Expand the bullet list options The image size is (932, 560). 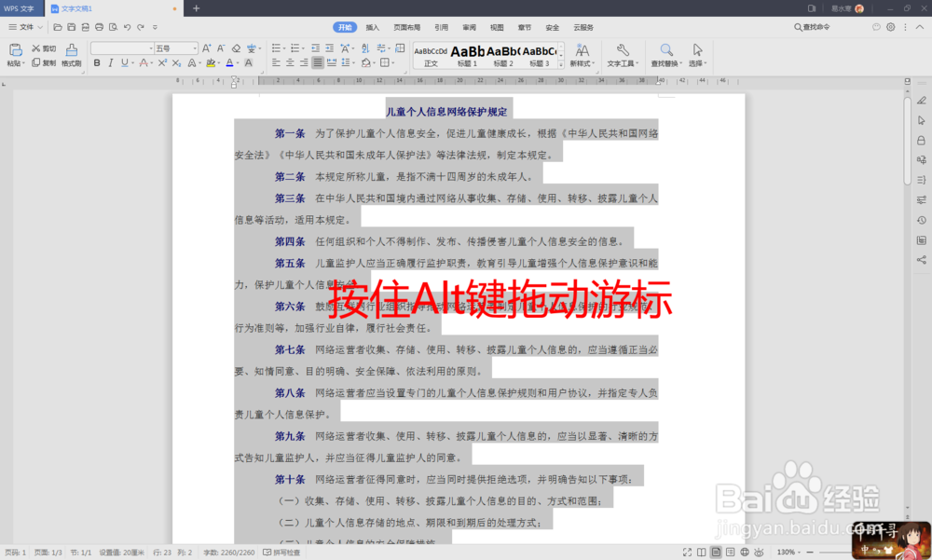pyautogui.click(x=284, y=48)
